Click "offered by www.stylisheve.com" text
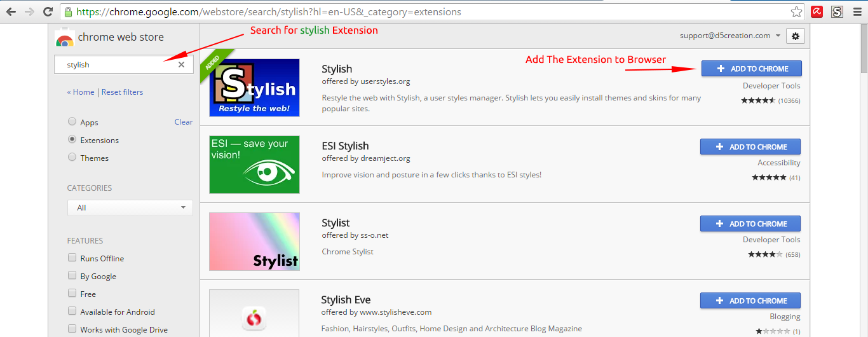 376,312
